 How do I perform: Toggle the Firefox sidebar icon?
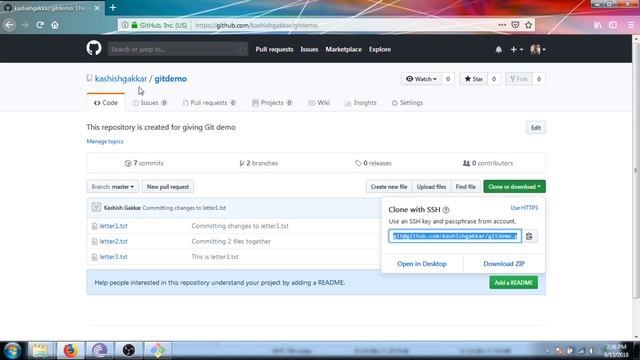(x=613, y=25)
